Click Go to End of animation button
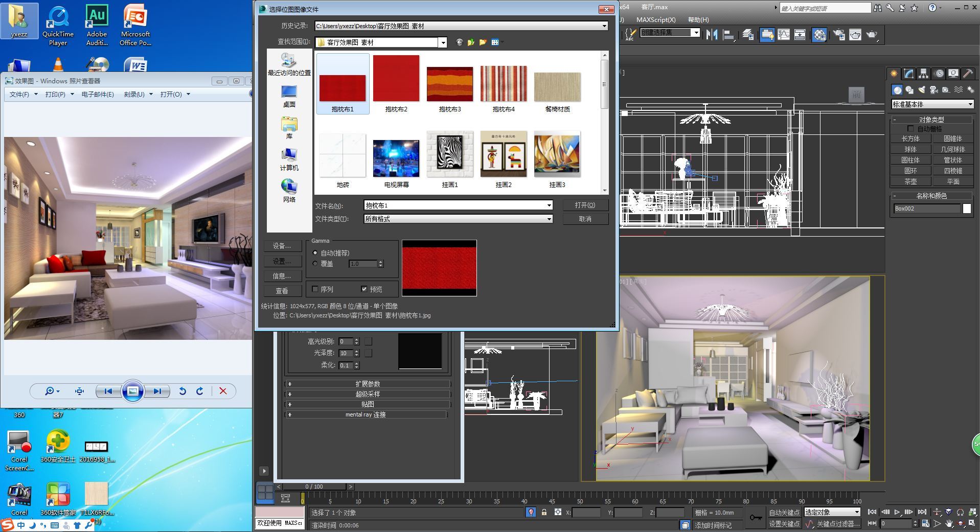Viewport: 980px width, 532px height. point(922,512)
